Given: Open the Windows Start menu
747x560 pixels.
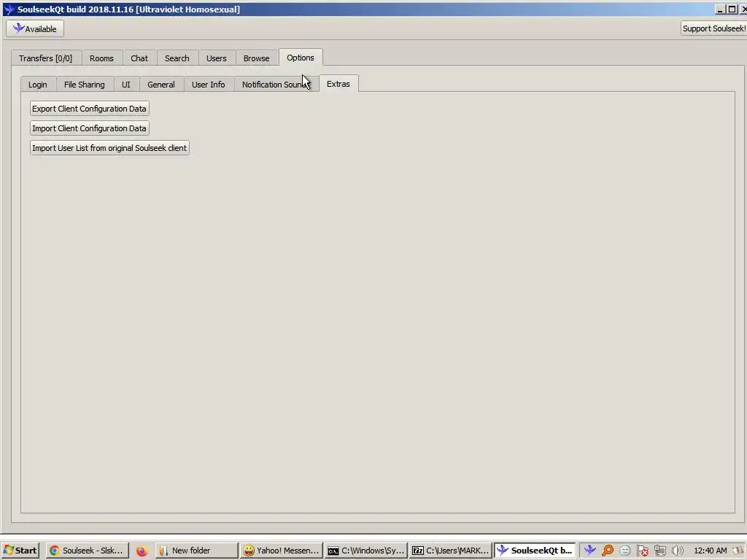Looking at the screenshot, I should [20, 551].
